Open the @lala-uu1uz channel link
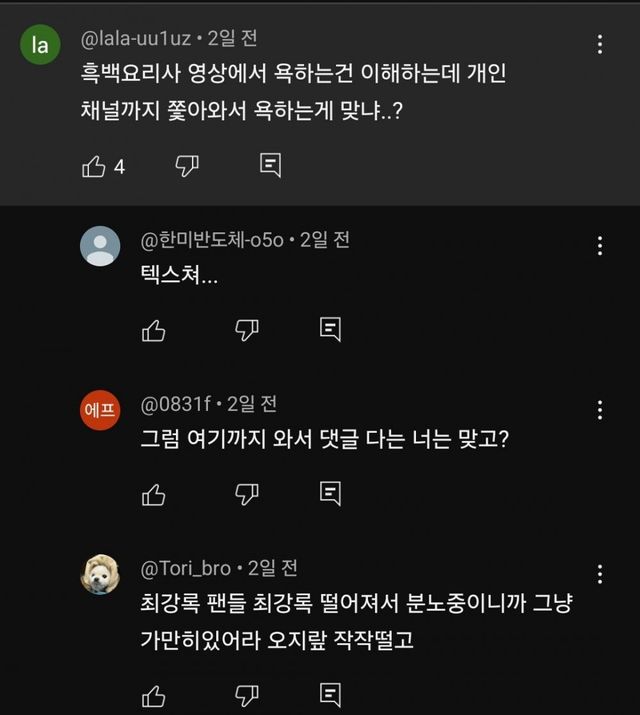 134,39
